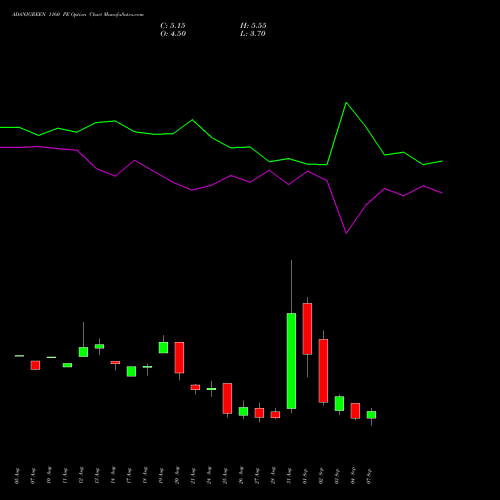Click the purple indicator line's lowest trough

pyautogui.click(x=346, y=233)
